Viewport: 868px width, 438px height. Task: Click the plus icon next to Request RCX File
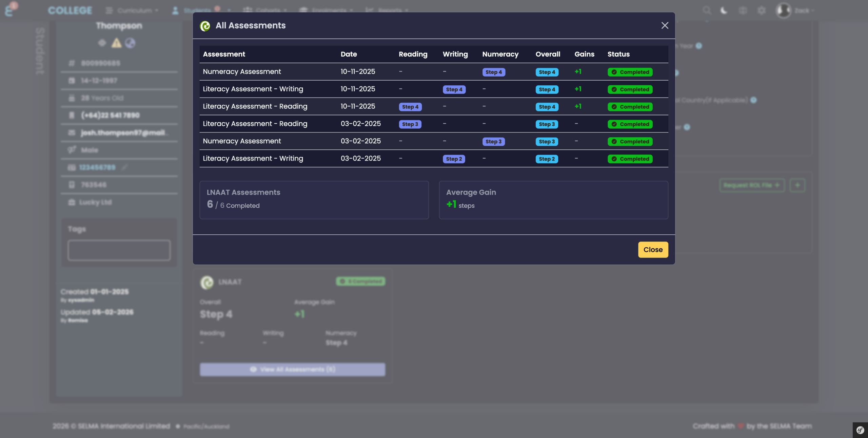coord(797,185)
